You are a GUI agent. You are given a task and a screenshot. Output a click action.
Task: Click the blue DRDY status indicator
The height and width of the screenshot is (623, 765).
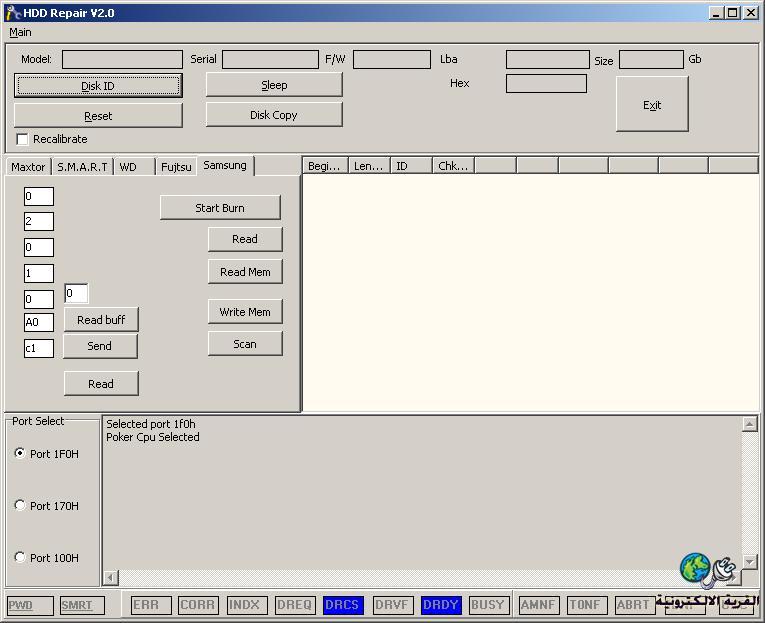click(441, 605)
